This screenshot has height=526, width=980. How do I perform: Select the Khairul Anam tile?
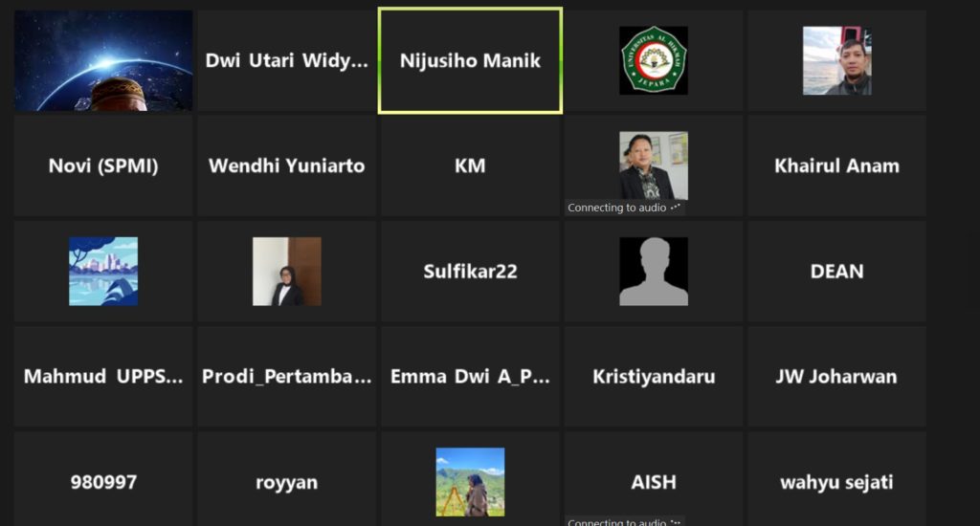836,165
